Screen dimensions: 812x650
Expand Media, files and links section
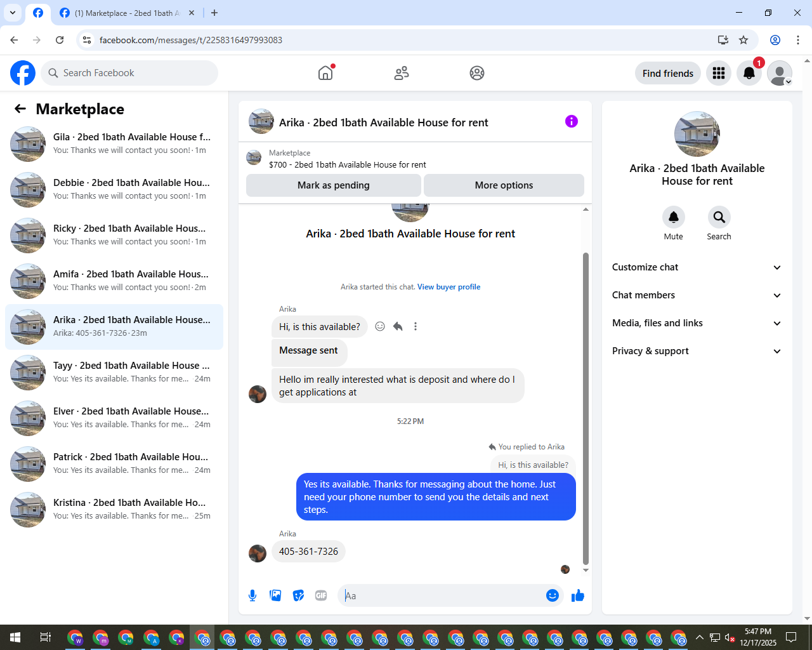tap(697, 323)
